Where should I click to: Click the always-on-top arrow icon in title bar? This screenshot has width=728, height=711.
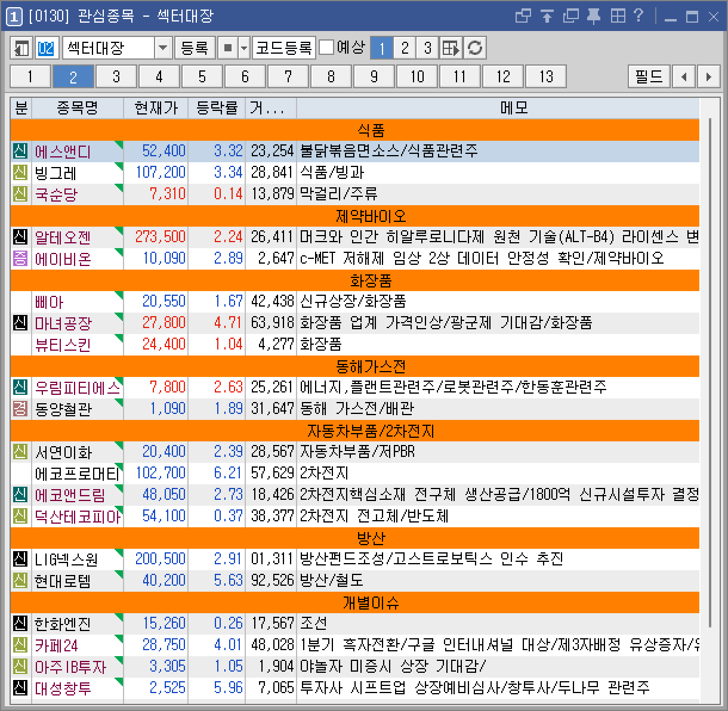pyautogui.click(x=547, y=16)
